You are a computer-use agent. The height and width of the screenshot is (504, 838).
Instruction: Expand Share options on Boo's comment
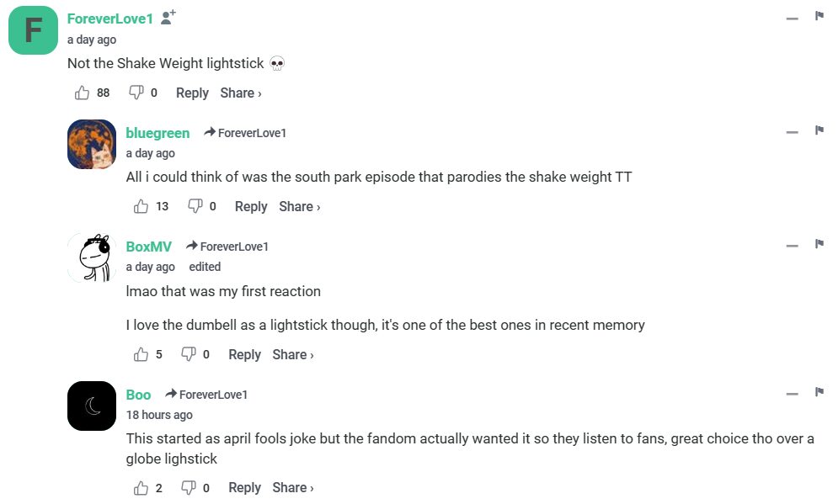pyautogui.click(x=293, y=488)
